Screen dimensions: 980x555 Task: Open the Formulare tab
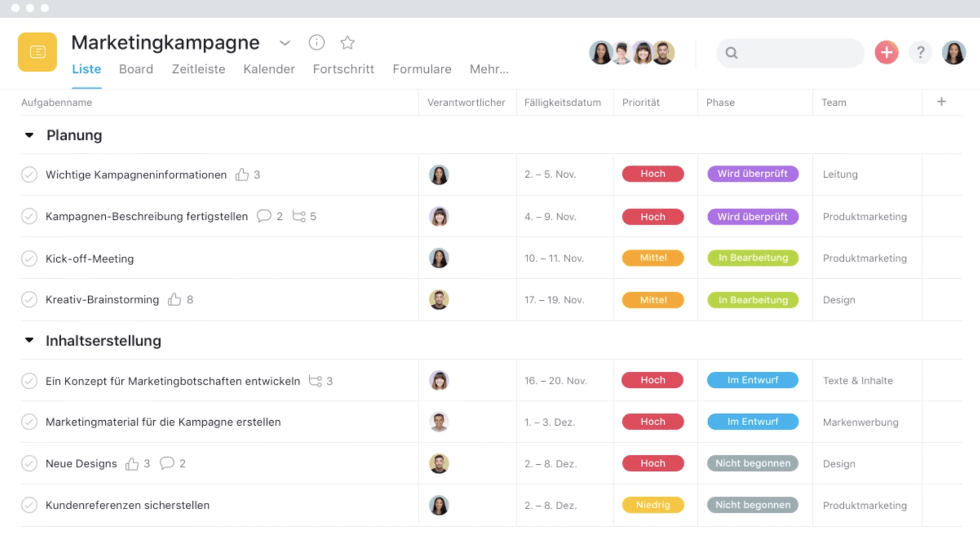[x=422, y=69]
